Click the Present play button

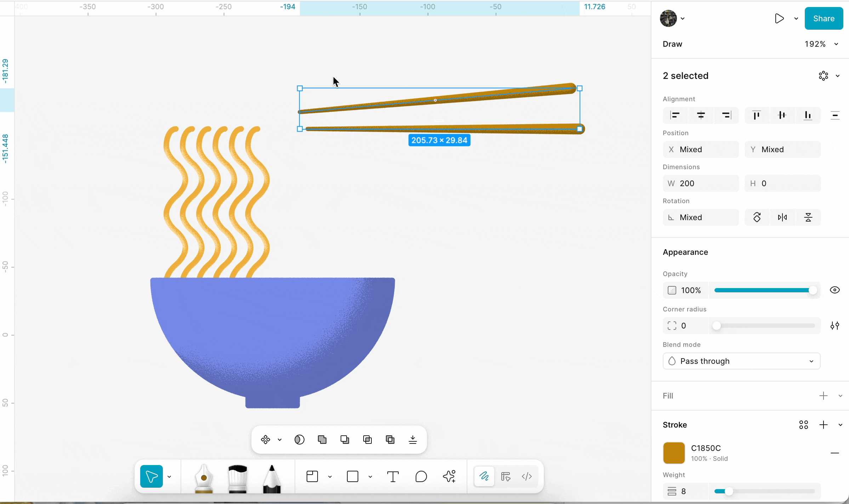coord(779,18)
